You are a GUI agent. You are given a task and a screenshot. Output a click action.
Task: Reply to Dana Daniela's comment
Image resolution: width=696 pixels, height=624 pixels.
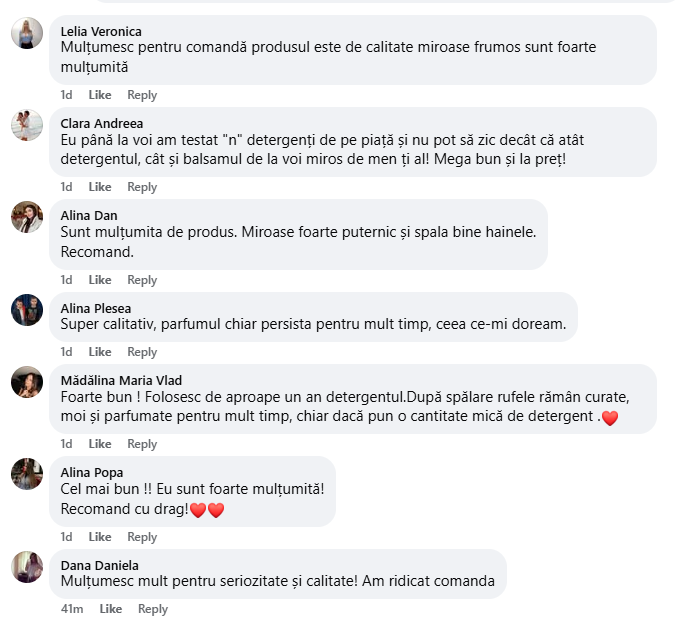153,609
